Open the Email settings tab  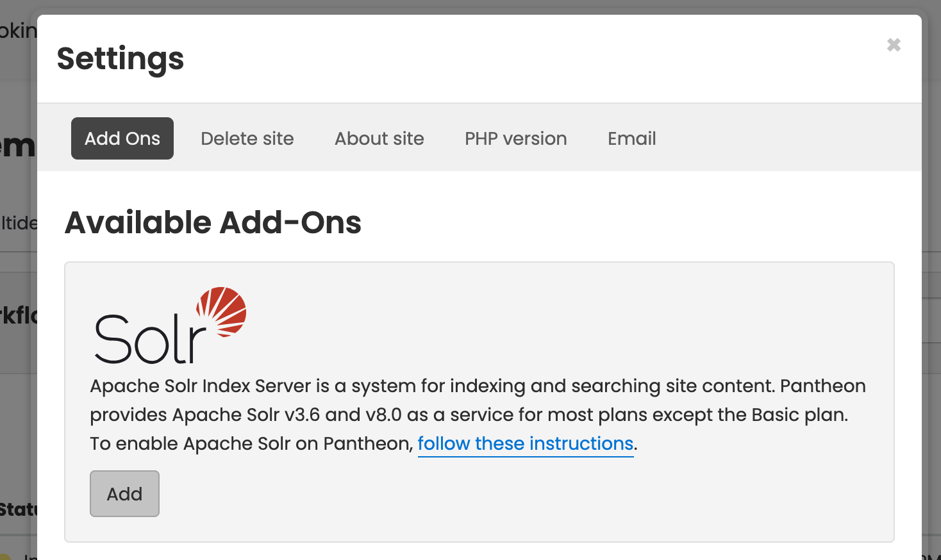click(631, 138)
